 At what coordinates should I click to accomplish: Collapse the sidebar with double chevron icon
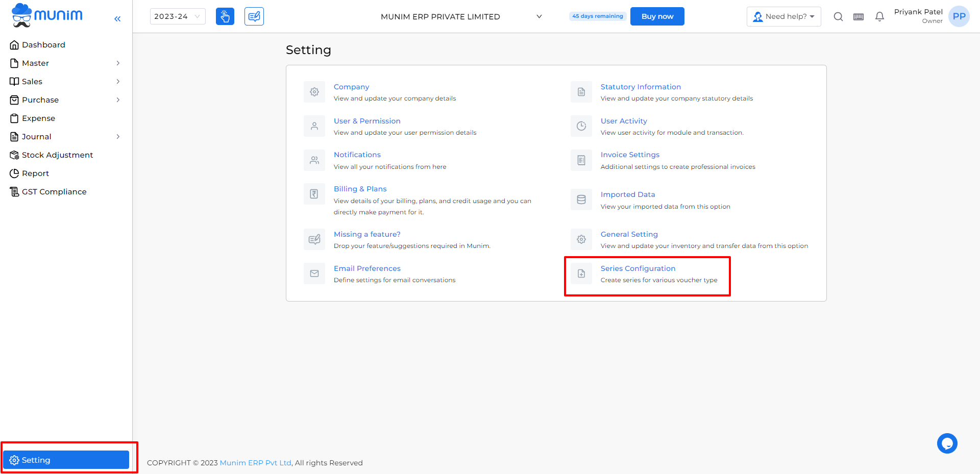(117, 19)
